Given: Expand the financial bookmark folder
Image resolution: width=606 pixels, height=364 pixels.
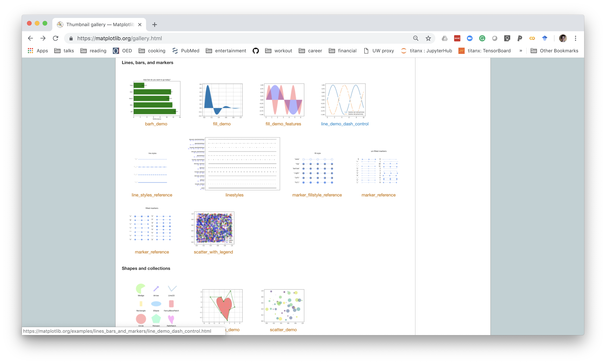Looking at the screenshot, I should [342, 51].
